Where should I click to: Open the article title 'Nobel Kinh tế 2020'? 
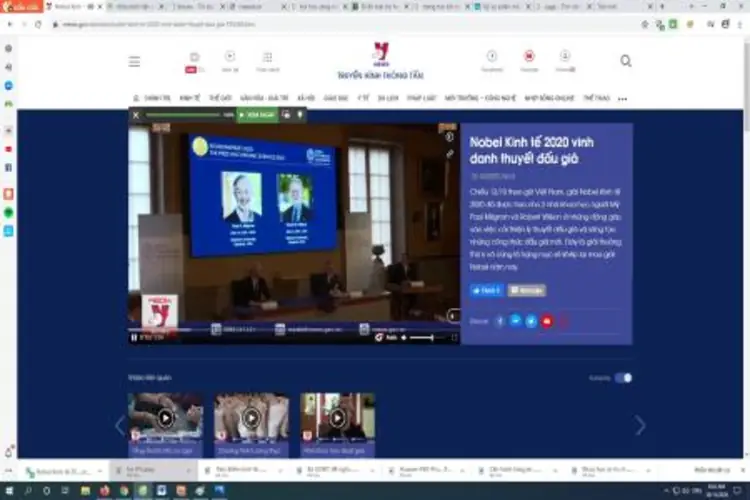(537, 150)
